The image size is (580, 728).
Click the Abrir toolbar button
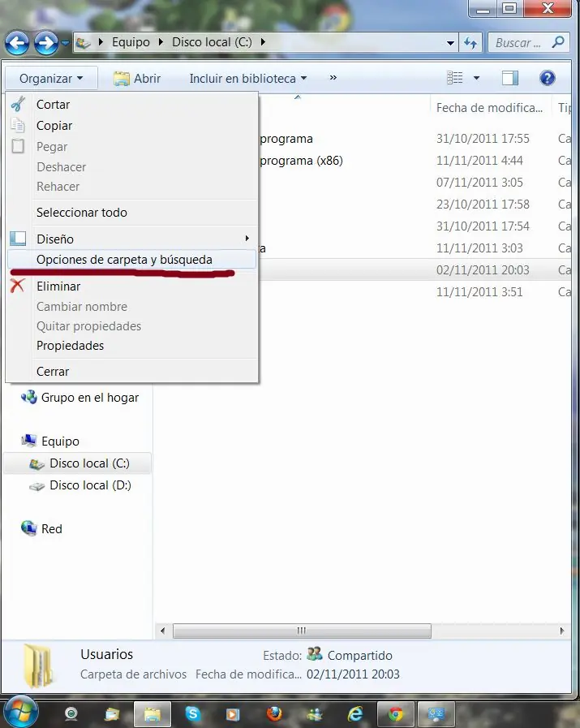click(137, 79)
